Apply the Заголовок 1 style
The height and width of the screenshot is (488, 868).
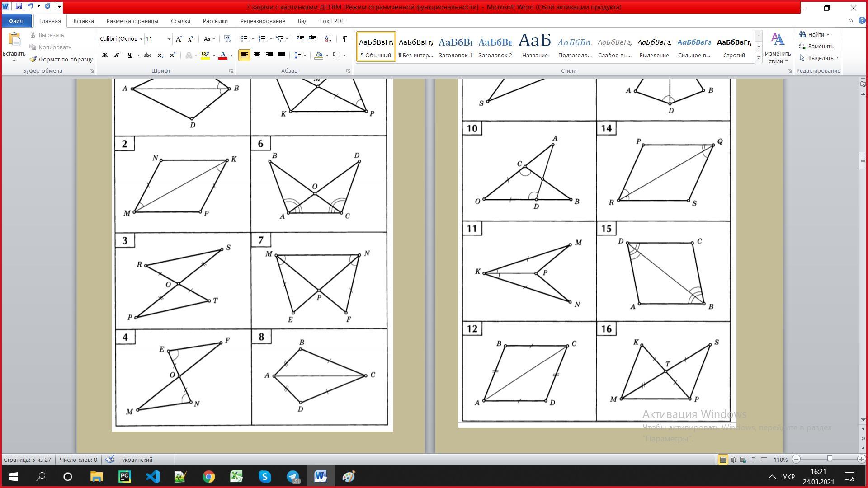tap(455, 47)
